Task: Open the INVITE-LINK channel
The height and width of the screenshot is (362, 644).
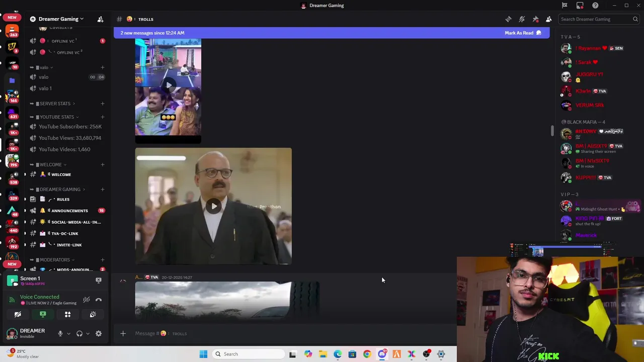Action: (x=67, y=245)
